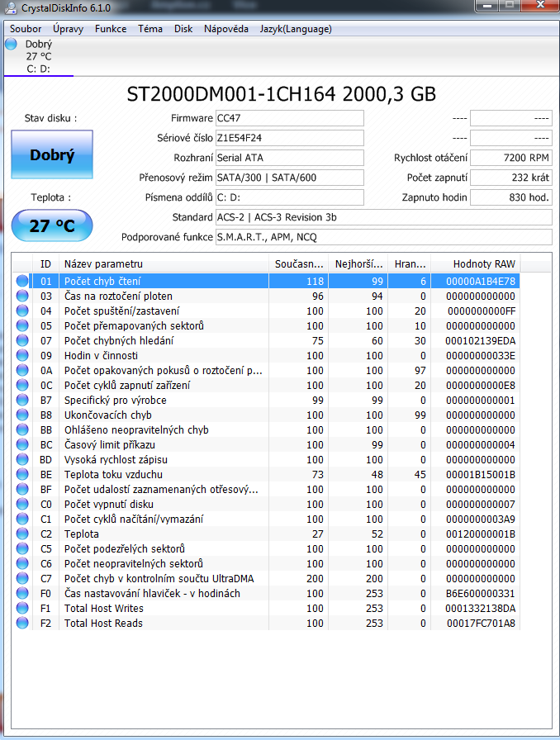Click the status orb for attribute F1
The image size is (560, 740).
click(22, 609)
